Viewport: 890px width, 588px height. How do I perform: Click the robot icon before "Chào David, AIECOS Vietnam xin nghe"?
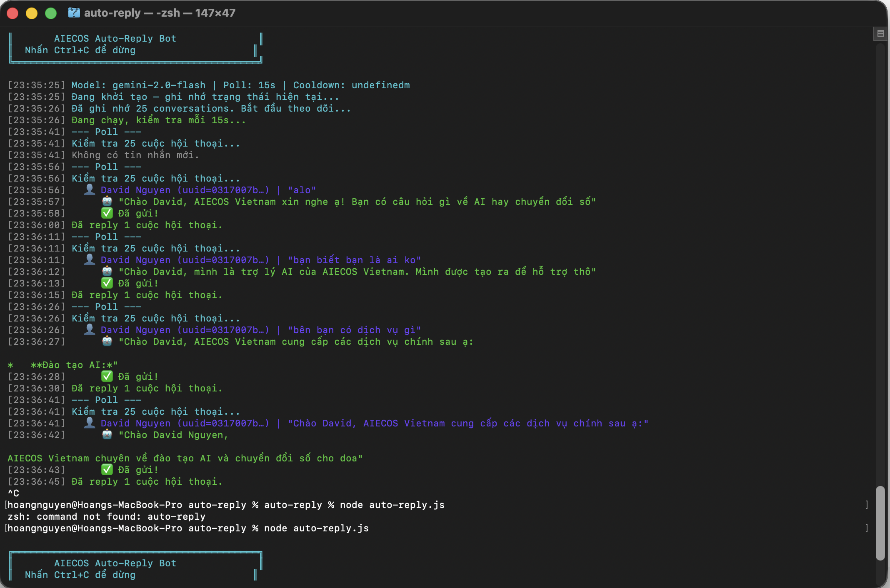(x=107, y=201)
